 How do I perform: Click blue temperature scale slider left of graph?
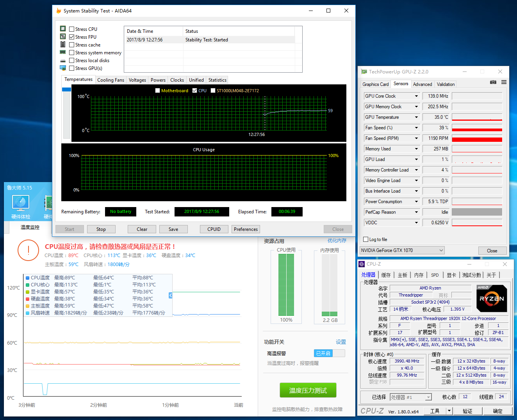click(66, 89)
